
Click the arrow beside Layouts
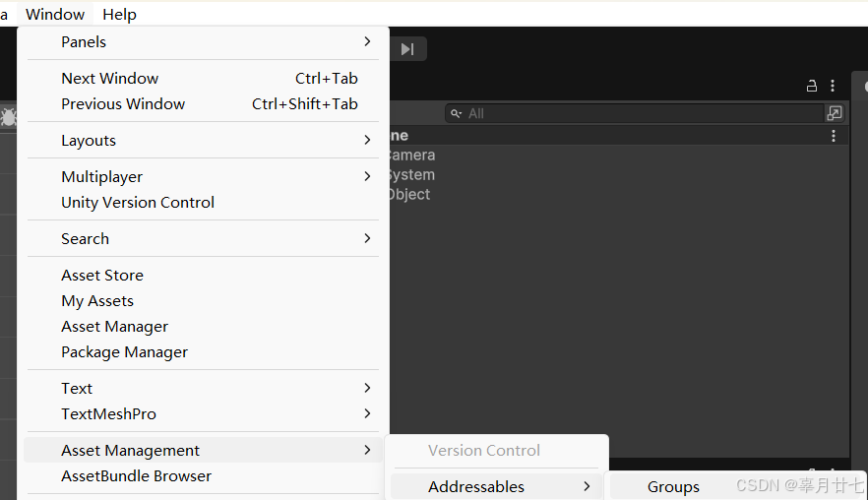tap(368, 140)
